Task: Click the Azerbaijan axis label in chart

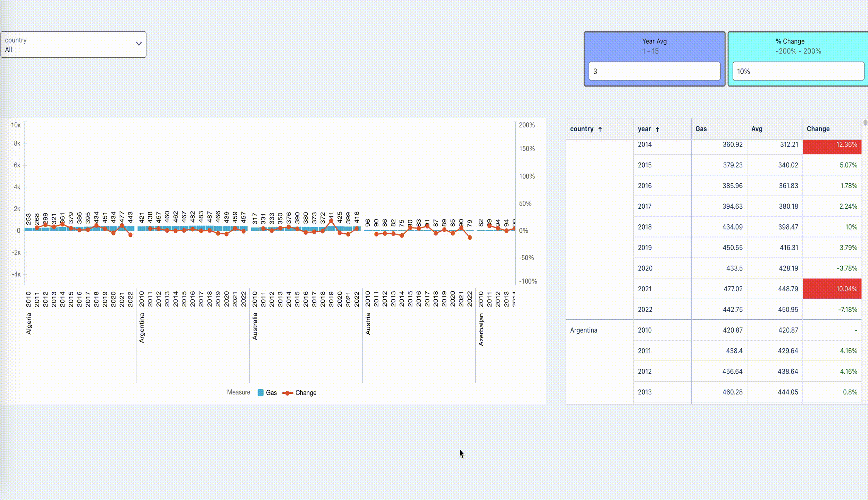Action: point(481,329)
